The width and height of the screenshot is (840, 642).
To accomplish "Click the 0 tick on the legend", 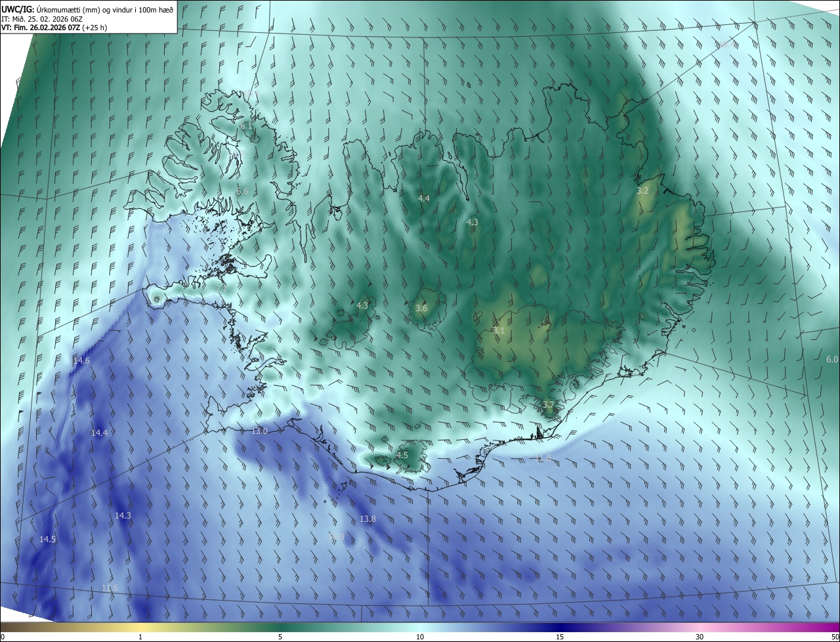I will pos(3,637).
